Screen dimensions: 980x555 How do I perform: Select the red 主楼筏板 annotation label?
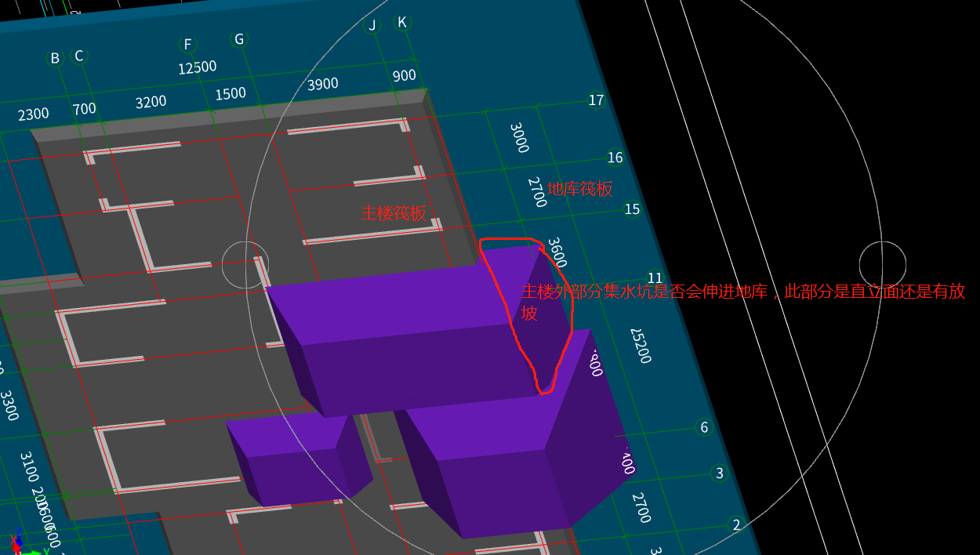[x=394, y=212]
